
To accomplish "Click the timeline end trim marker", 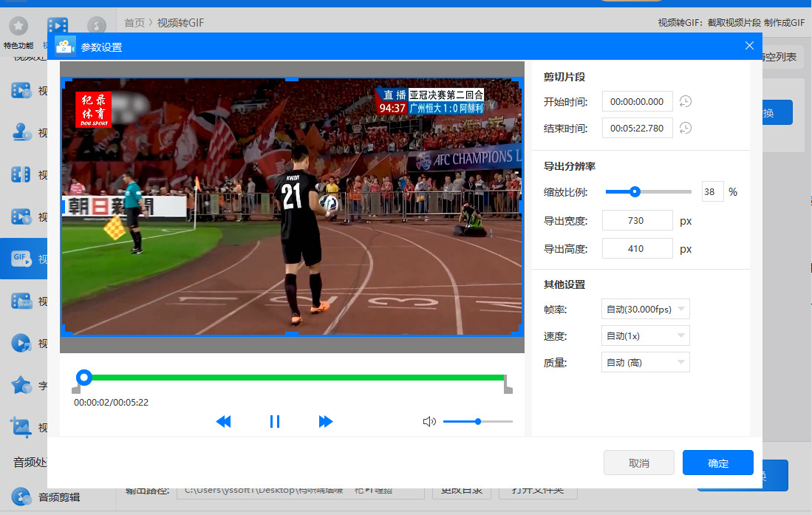I will click(508, 385).
